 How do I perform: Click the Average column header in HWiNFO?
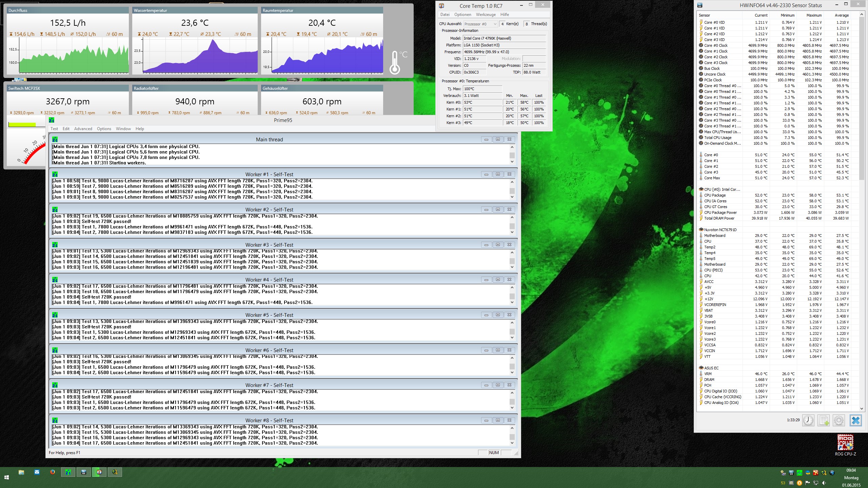point(838,15)
